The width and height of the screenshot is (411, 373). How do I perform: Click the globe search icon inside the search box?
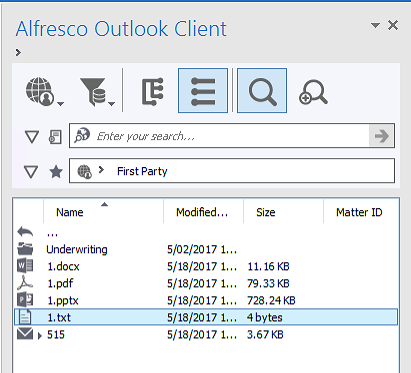82,135
